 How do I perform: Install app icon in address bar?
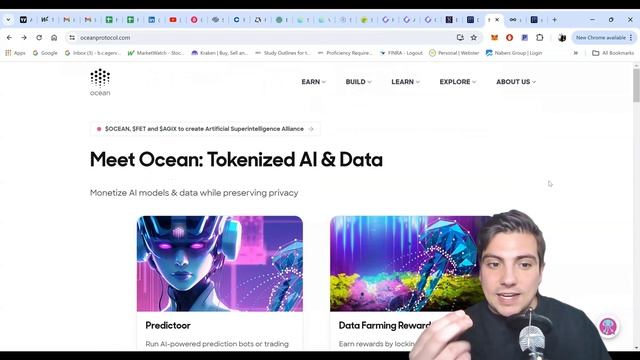[x=460, y=38]
